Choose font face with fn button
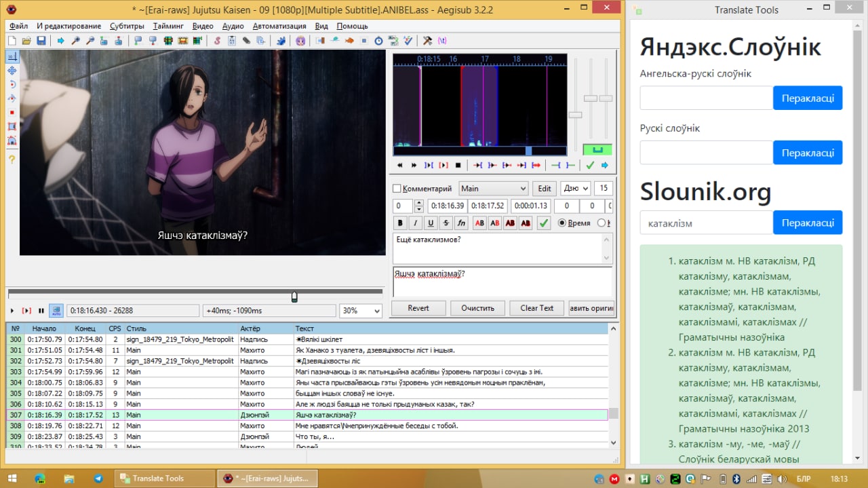The height and width of the screenshot is (488, 868). [x=461, y=223]
